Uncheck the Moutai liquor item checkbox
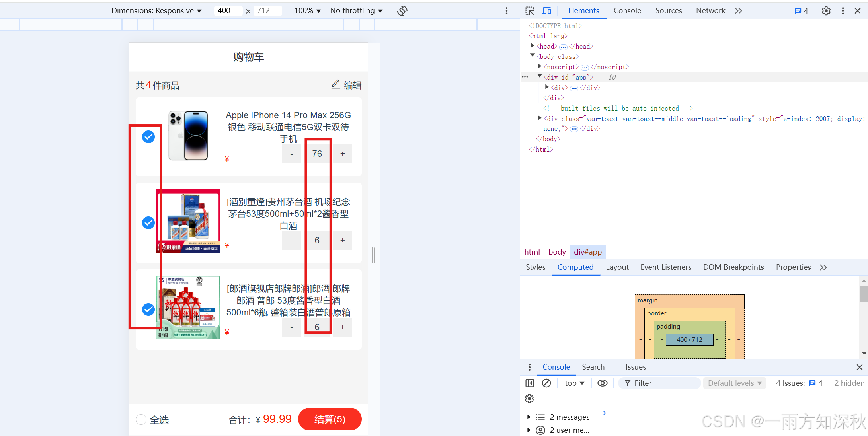868x436 pixels. pos(148,223)
